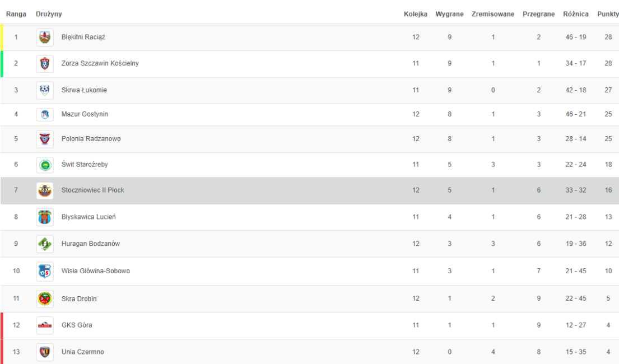Screen dimensions: 619x364
Task: Open the GKS Góra team name link
Action: [77, 325]
